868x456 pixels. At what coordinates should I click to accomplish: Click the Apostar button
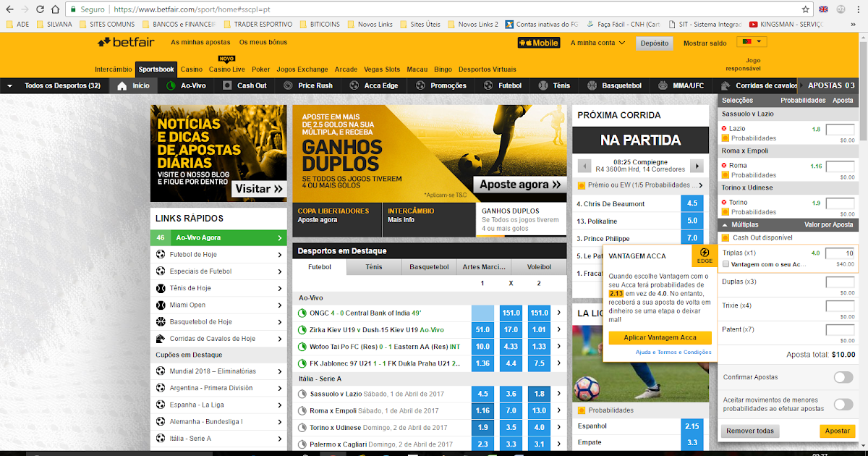838,431
